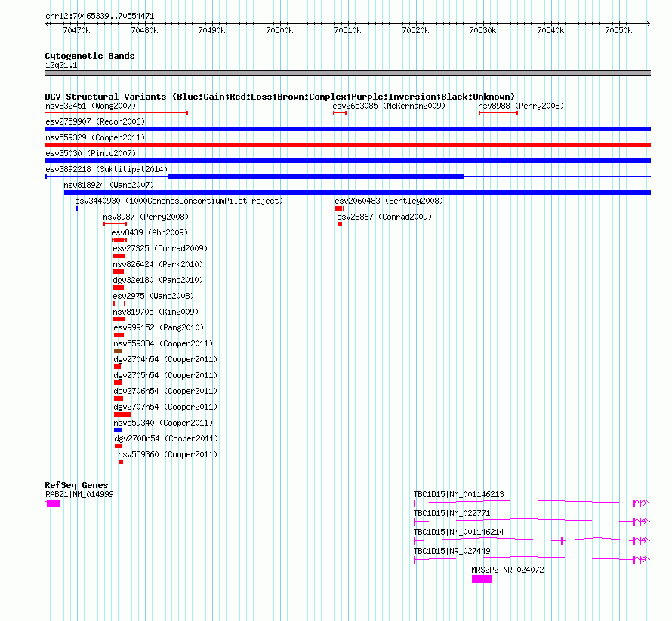Select dgv2706n54 (Cooper2011) label
Image resolution: width=672 pixels, height=621 pixels.
click(165, 391)
